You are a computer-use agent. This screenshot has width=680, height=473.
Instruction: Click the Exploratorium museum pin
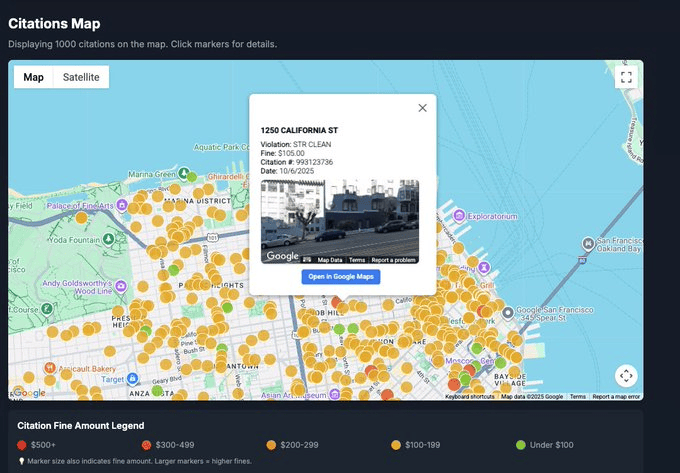pyautogui.click(x=458, y=215)
